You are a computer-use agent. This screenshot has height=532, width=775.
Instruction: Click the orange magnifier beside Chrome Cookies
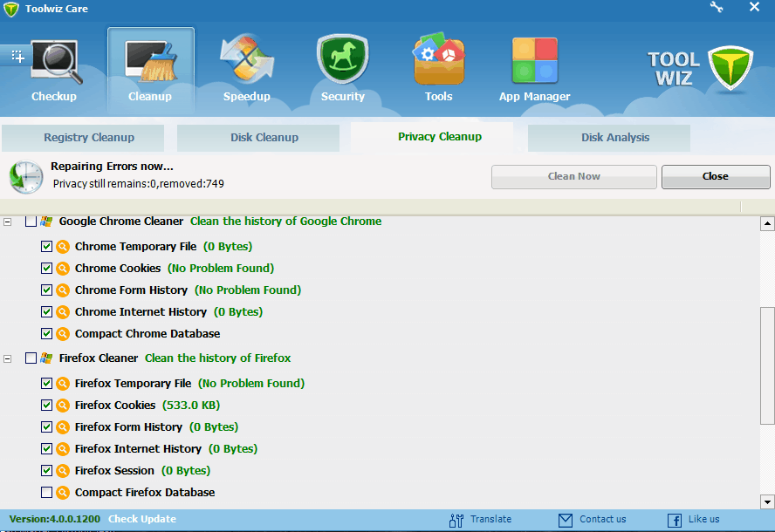[x=63, y=269]
